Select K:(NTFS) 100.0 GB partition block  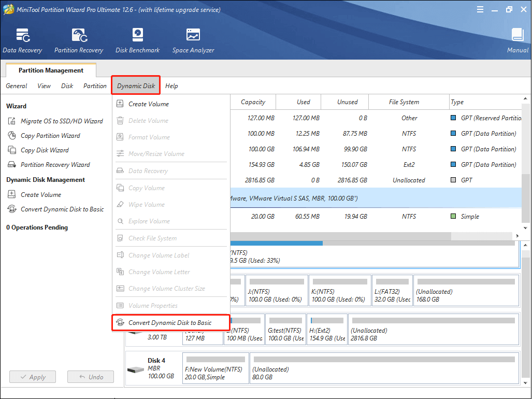[x=340, y=290]
